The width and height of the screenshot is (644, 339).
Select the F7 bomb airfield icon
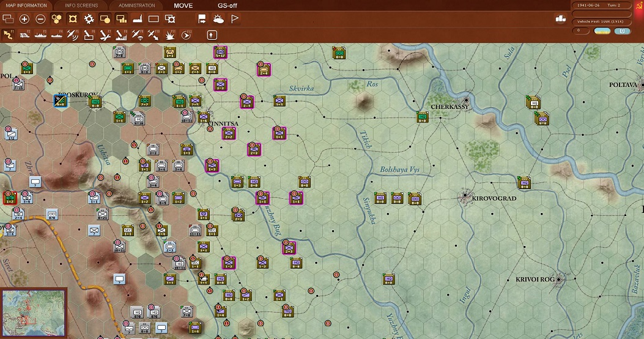(x=105, y=35)
